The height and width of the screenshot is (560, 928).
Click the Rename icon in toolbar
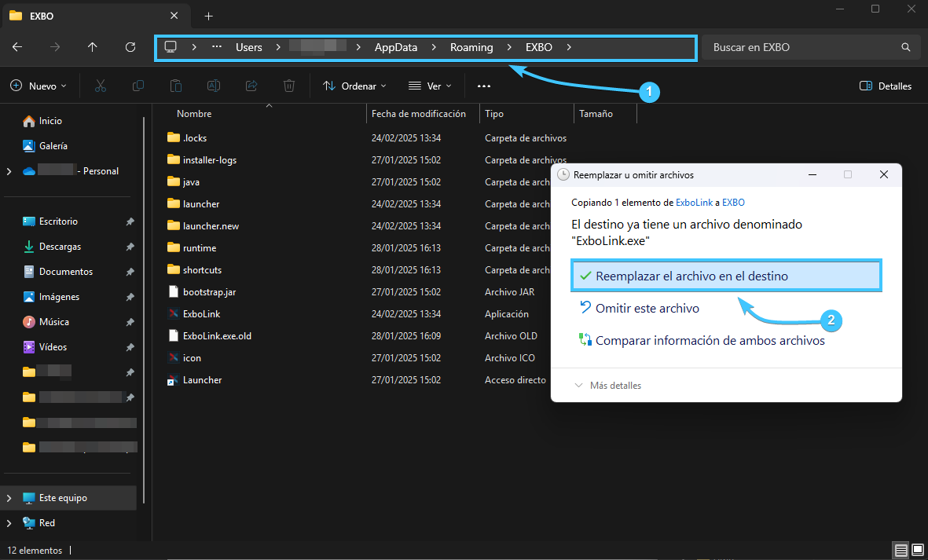(x=214, y=86)
